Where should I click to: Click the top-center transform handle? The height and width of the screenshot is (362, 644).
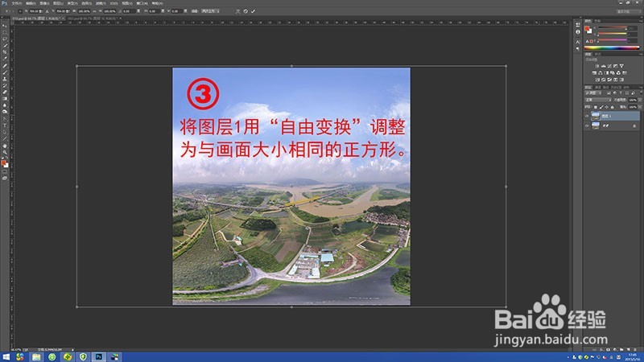[291, 66]
